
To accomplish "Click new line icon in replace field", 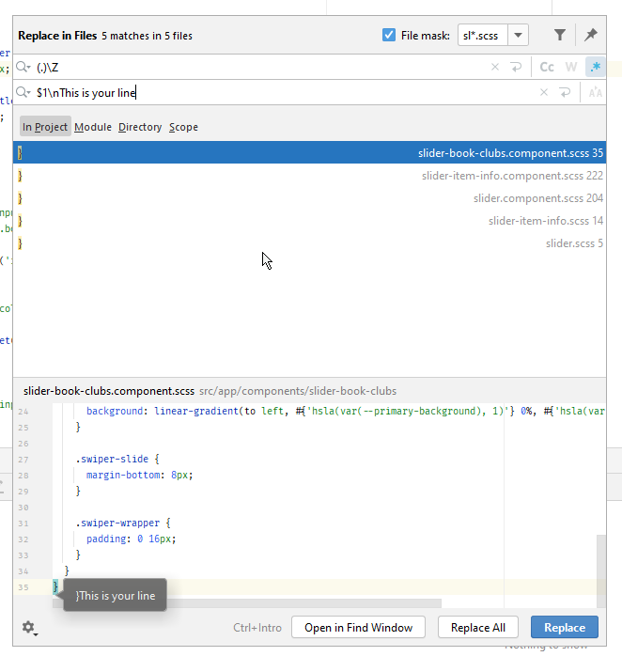I will pyautogui.click(x=565, y=92).
